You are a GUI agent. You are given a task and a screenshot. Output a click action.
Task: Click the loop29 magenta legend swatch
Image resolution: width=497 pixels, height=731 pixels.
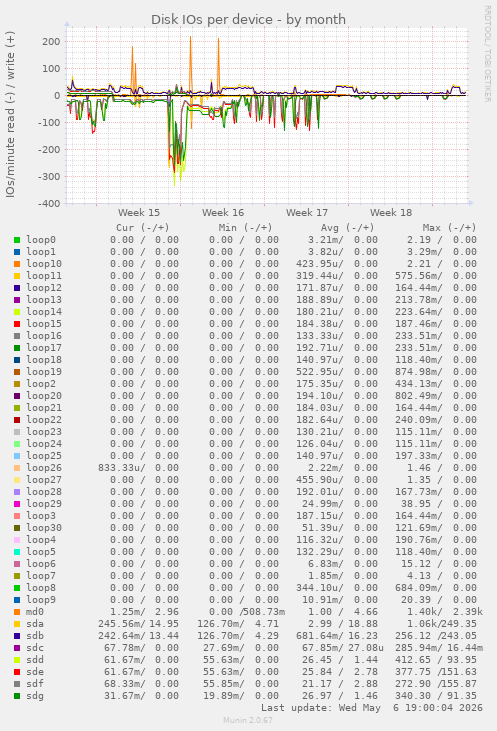click(x=17, y=504)
